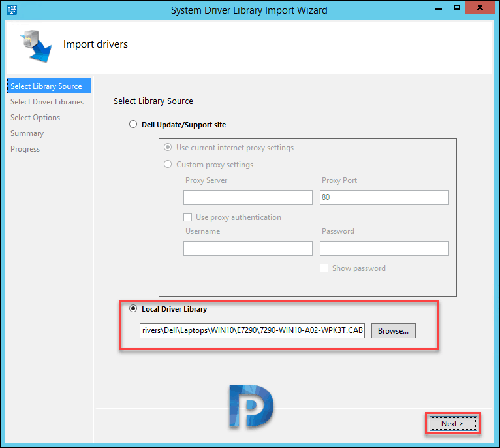Viewport: 500px width, 448px height.
Task: Click the Import drivers header icon
Action: pos(36,46)
